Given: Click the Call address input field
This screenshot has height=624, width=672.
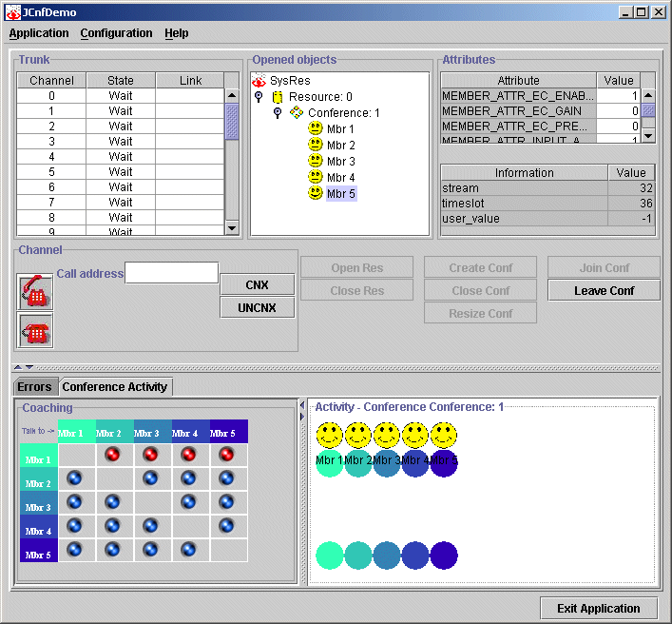Looking at the screenshot, I should tap(172, 273).
